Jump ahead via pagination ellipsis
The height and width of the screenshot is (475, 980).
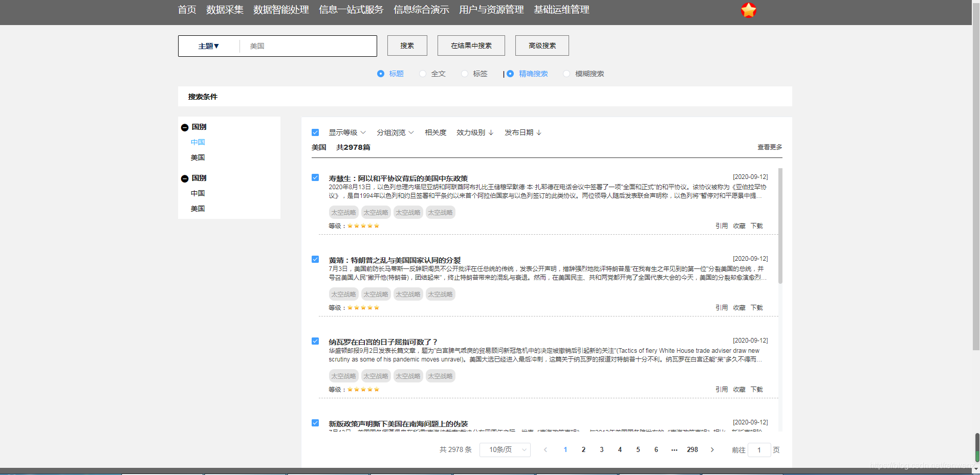pos(674,450)
